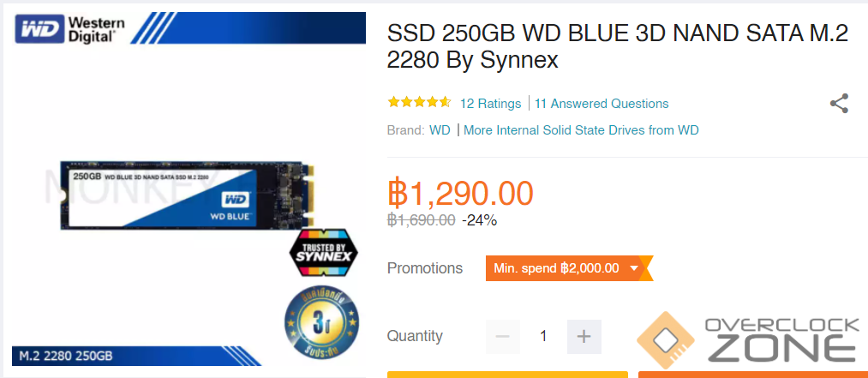Viewport: 868px width, 378px height.
Task: Open the 11 Answered Questions link
Action: coord(602,104)
